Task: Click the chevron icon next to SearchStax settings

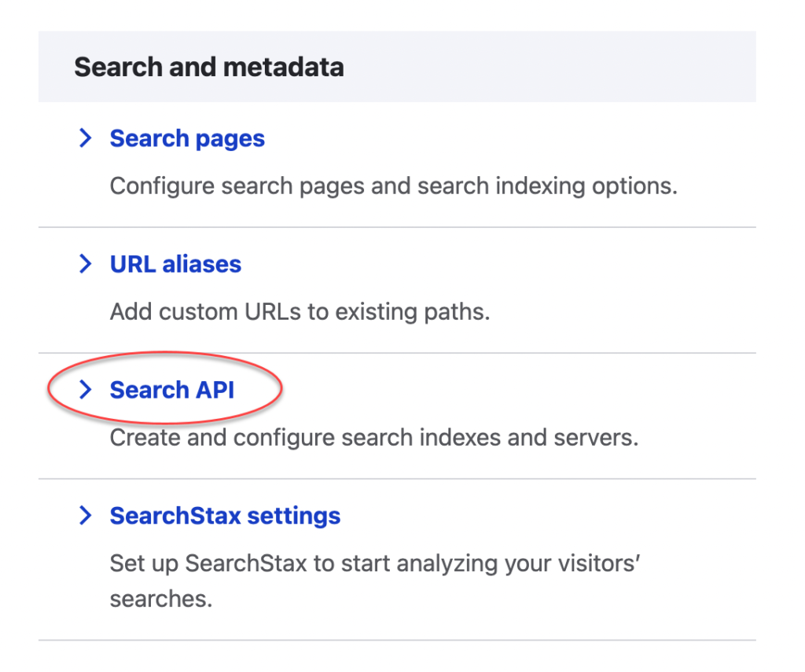Action: (86, 516)
